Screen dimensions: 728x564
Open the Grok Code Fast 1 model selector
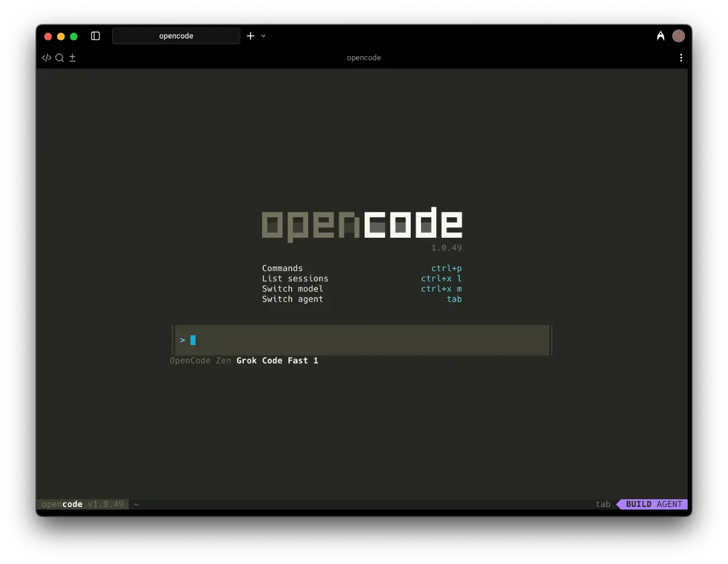(x=277, y=360)
